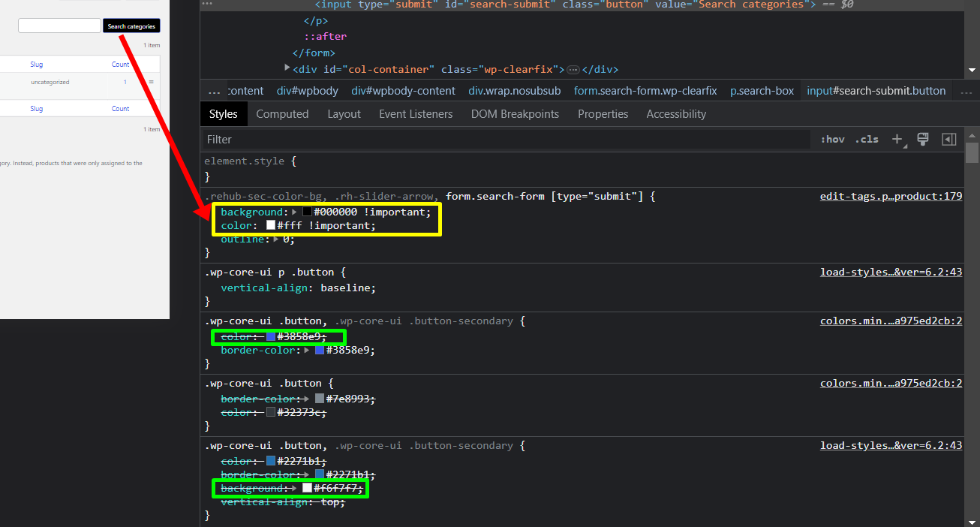This screenshot has width=980, height=527.
Task: Add a new style rule with the plus icon
Action: point(897,139)
